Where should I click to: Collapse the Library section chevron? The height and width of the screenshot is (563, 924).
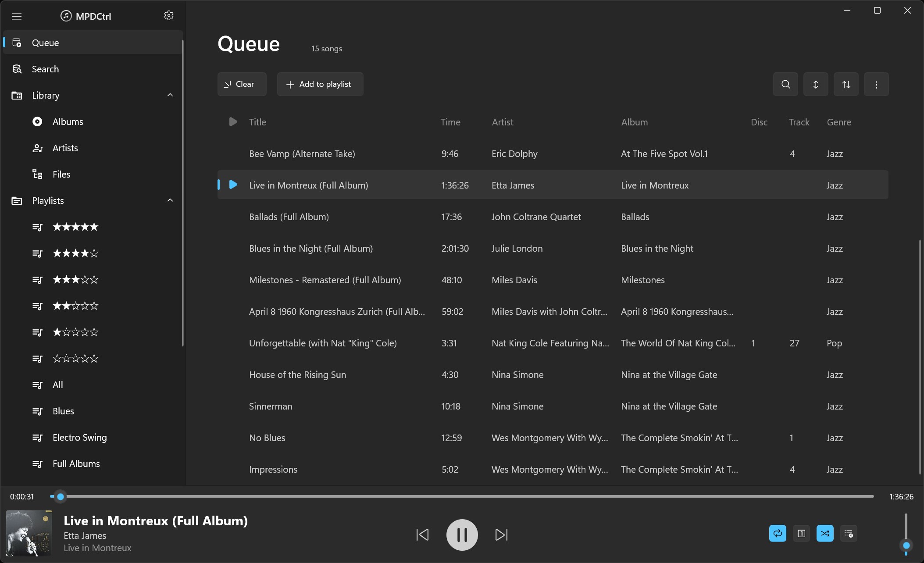(x=170, y=95)
